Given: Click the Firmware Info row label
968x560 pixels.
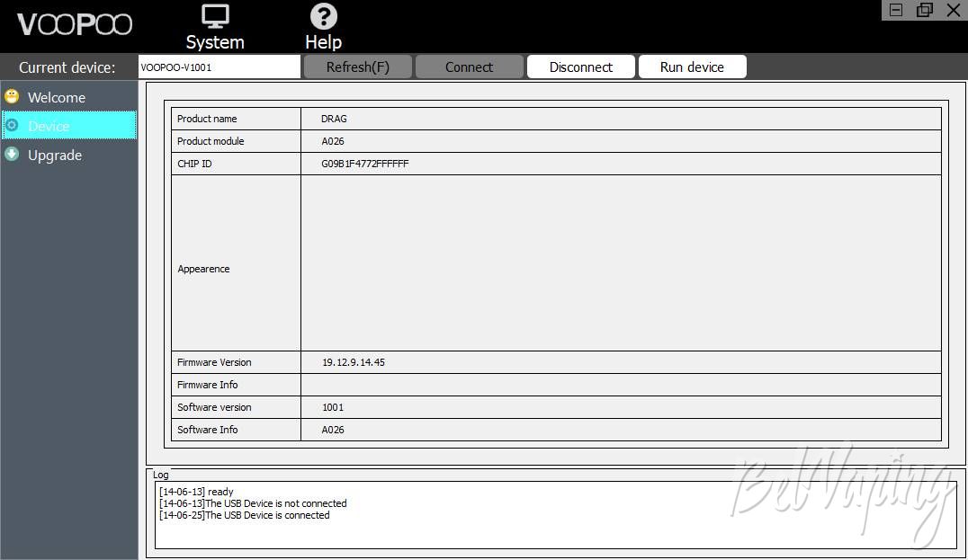Looking at the screenshot, I should [x=208, y=385].
